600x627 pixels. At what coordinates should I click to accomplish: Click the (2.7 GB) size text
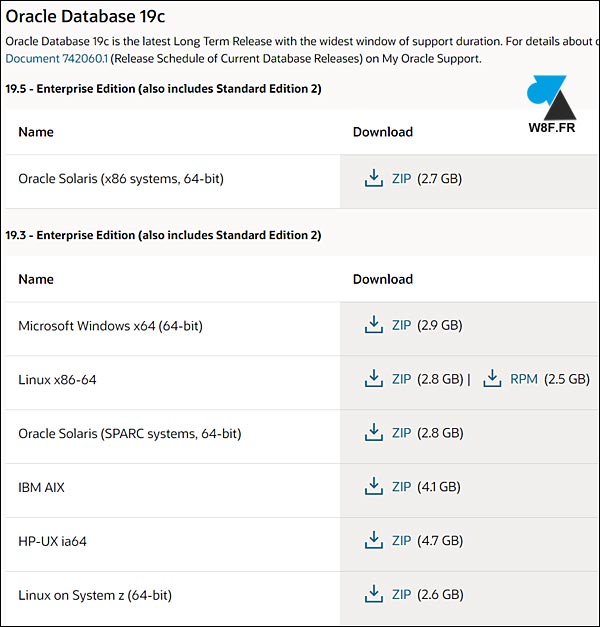click(440, 178)
